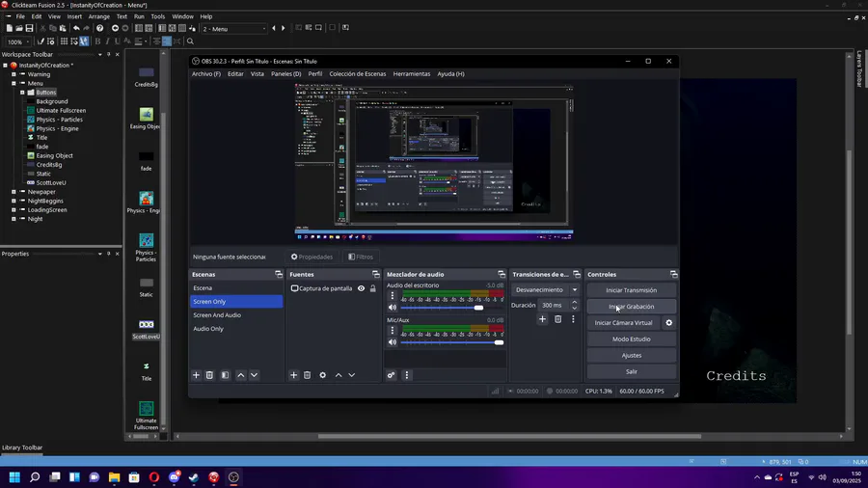Viewport: 868px width, 488px height.
Task: Toggle grid display in Fusion toolbar
Action: (x=65, y=41)
